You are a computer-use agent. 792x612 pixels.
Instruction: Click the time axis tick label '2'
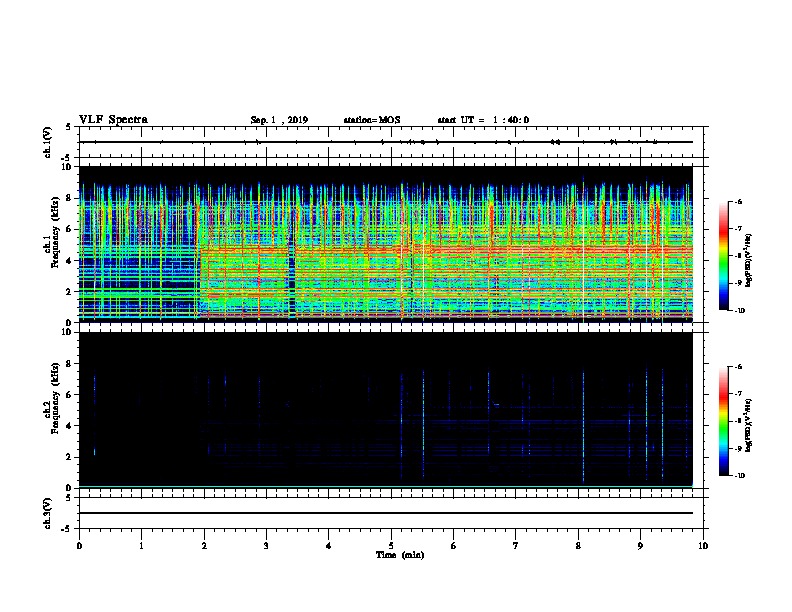[204, 545]
